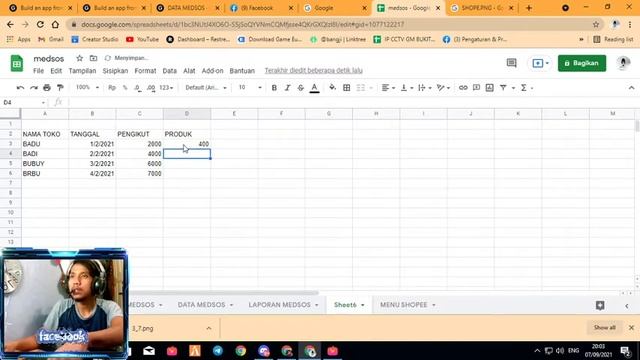
Task: Increase decimal places
Action: coord(151,88)
